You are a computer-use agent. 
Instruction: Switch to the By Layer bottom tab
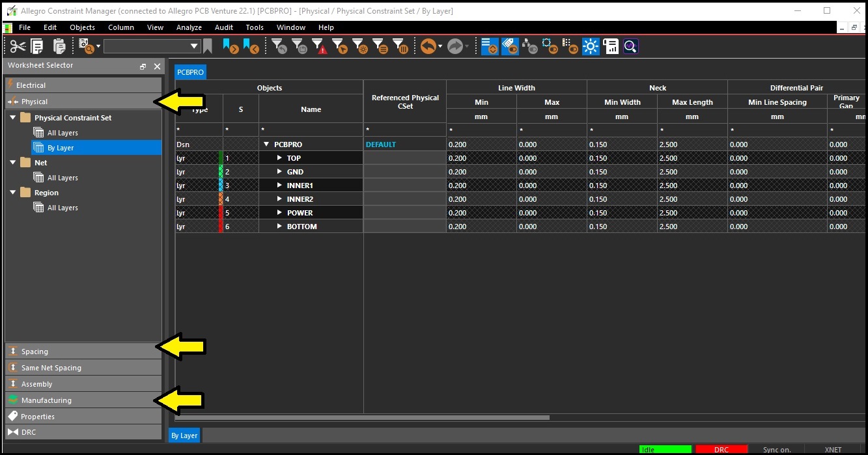[x=184, y=435]
